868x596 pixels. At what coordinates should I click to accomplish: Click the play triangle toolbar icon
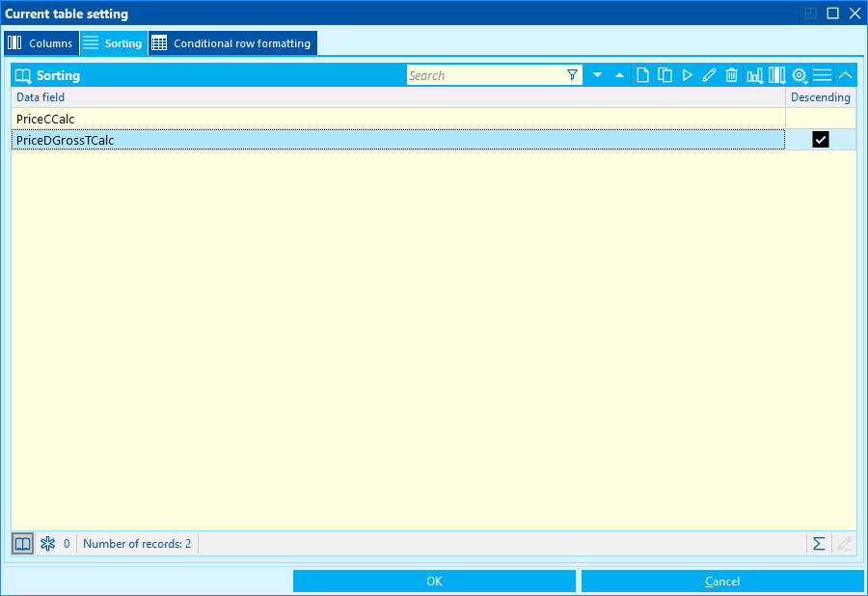pos(687,75)
